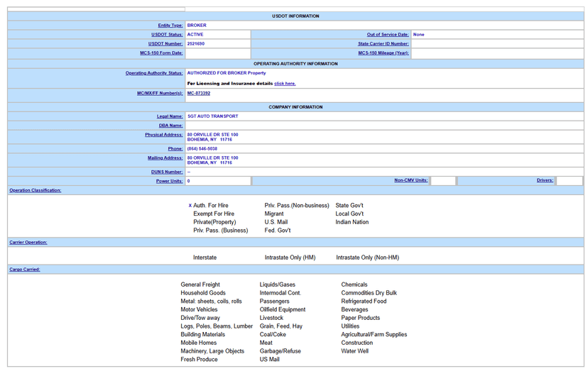Click State Carrier ID Number link
This screenshot has width=588, height=371.
coord(383,44)
